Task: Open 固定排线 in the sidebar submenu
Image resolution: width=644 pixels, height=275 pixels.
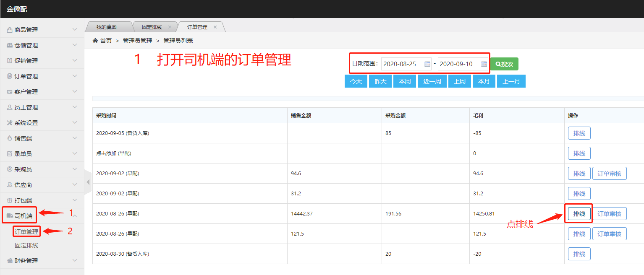Action: 26,245
